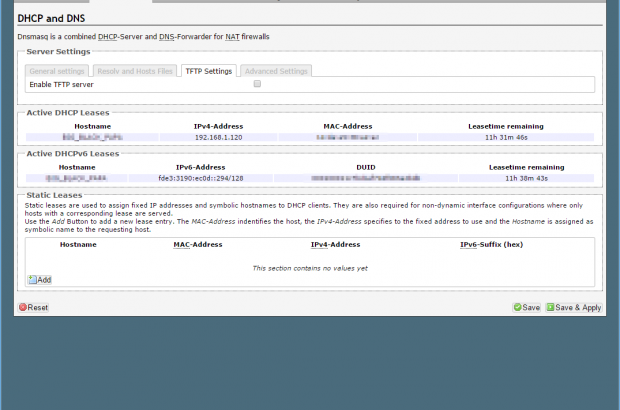Click the Save & Apply icon
Viewport: 620px width, 410px height.
(x=551, y=308)
